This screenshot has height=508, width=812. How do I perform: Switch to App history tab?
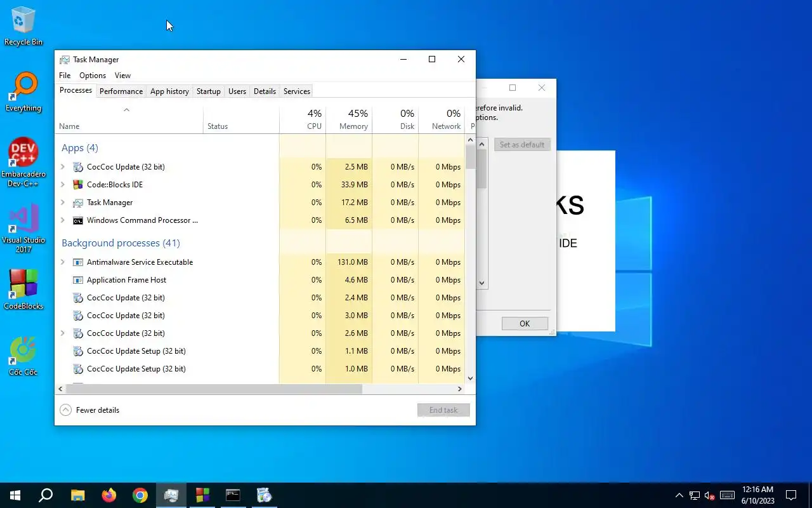point(169,91)
